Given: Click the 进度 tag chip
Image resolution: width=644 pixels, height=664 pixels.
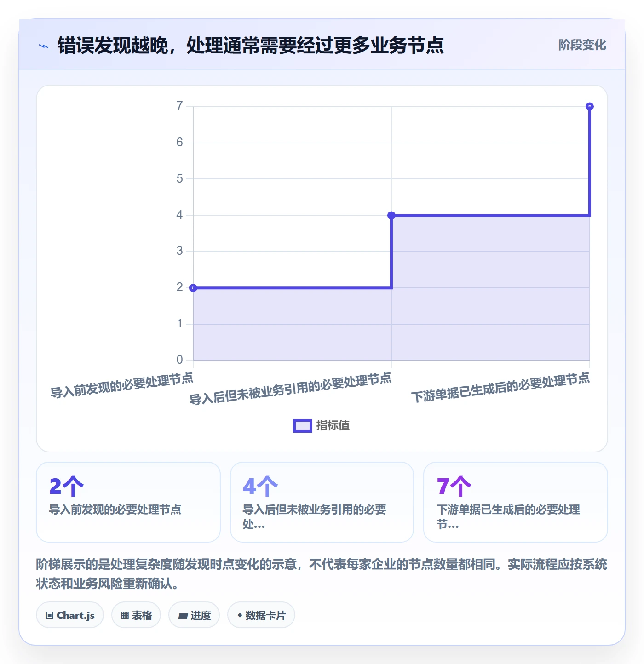Looking at the screenshot, I should 194,615.
